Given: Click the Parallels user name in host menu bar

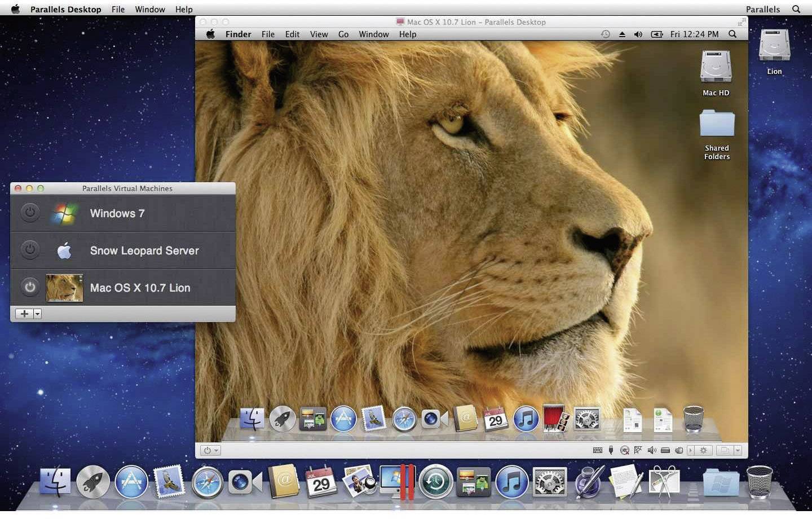Looking at the screenshot, I should coord(763,9).
